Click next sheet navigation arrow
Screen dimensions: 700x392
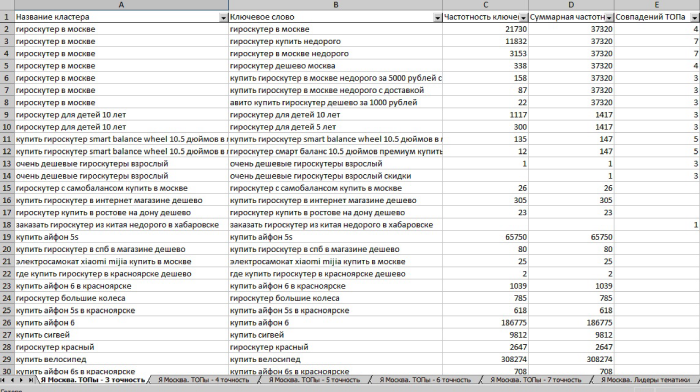(21, 380)
